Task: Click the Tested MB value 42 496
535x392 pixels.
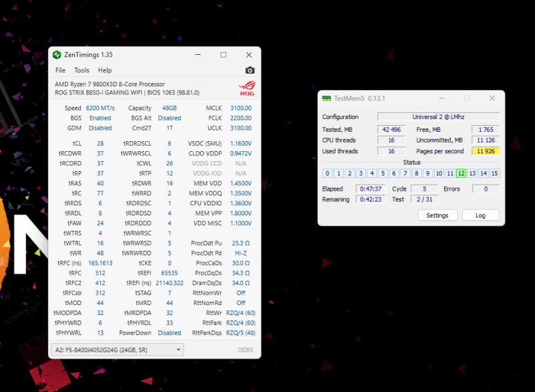Action: click(x=391, y=130)
